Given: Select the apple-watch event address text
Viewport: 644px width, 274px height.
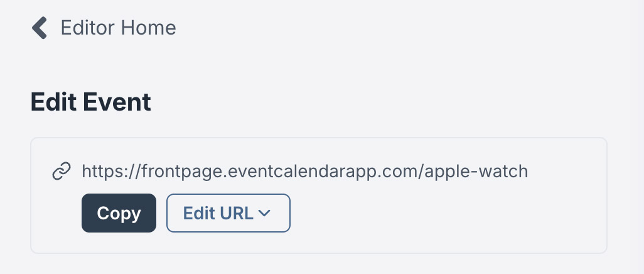Looking at the screenshot, I should 305,171.
